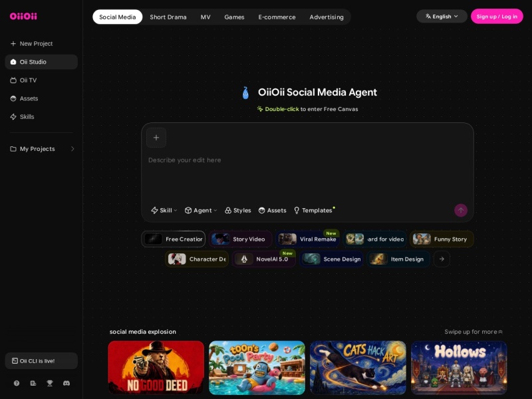This screenshot has width=532, height=399.
Task: Select the Free Creation chip
Action: [x=174, y=239]
